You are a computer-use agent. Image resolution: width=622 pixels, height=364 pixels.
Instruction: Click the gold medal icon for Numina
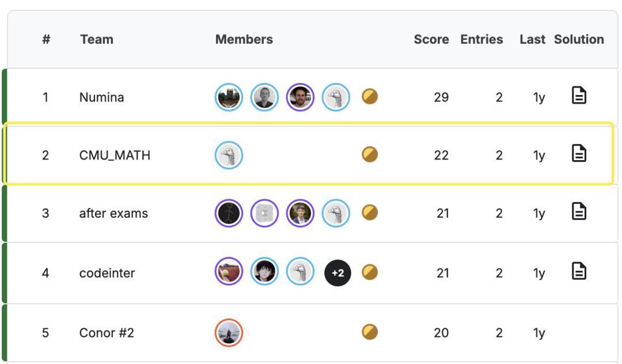coord(370,96)
